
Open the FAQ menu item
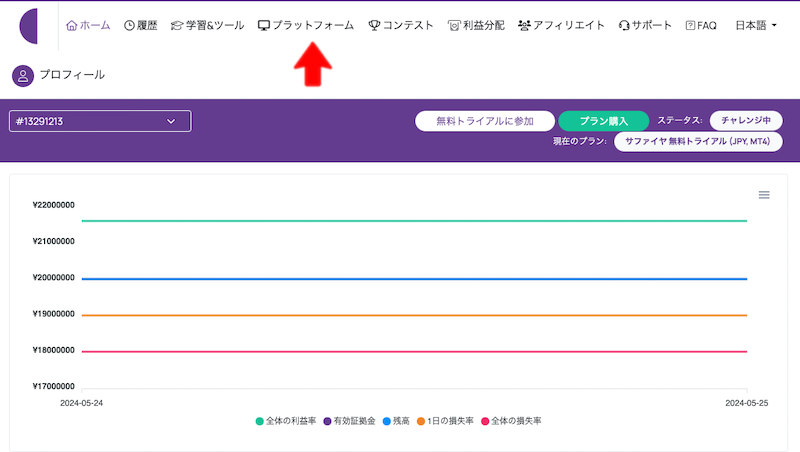pyautogui.click(x=701, y=26)
